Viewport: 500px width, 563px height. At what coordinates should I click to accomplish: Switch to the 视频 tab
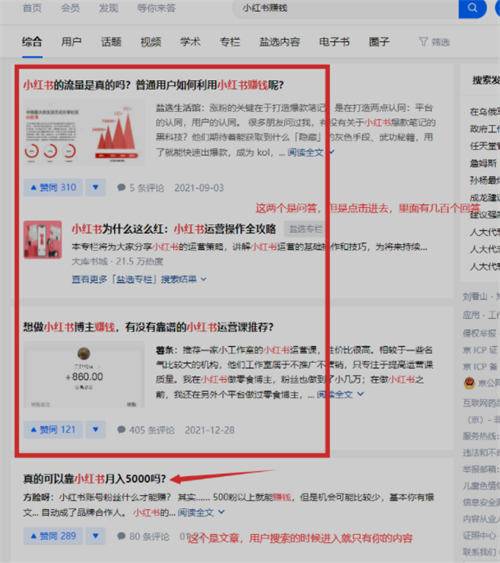[x=150, y=42]
